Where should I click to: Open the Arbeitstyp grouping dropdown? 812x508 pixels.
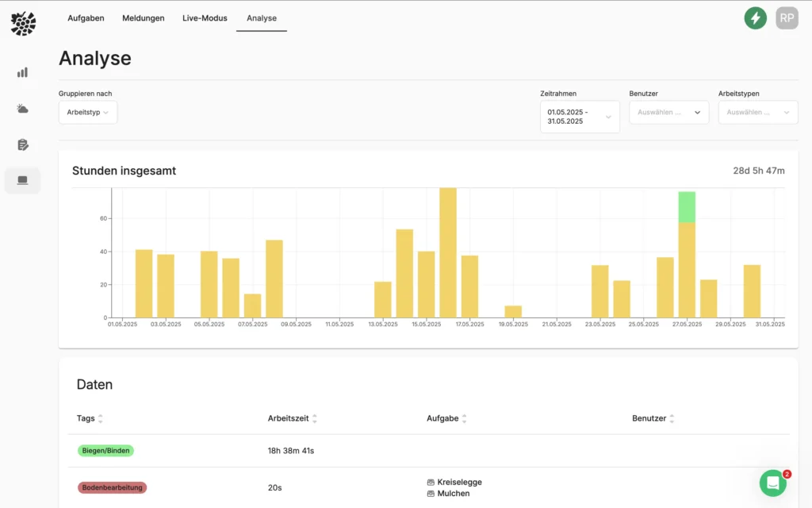pyautogui.click(x=87, y=112)
